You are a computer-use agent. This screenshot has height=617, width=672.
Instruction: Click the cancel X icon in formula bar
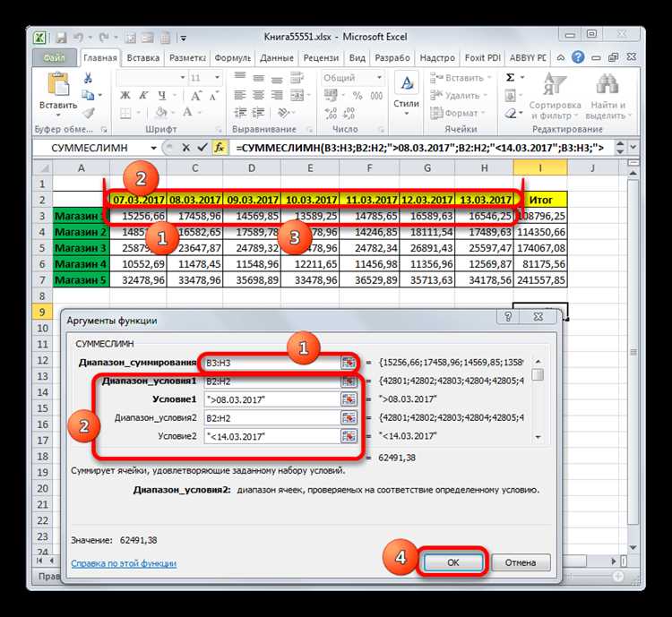[185, 148]
